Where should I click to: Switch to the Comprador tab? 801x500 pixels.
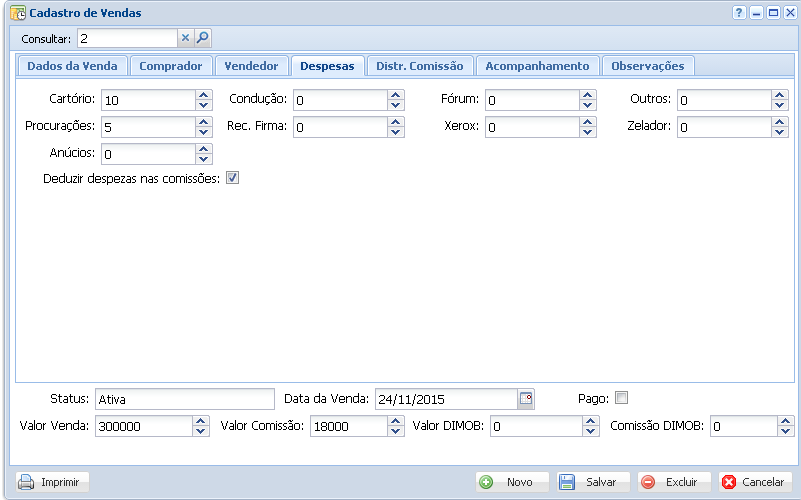tap(170, 66)
